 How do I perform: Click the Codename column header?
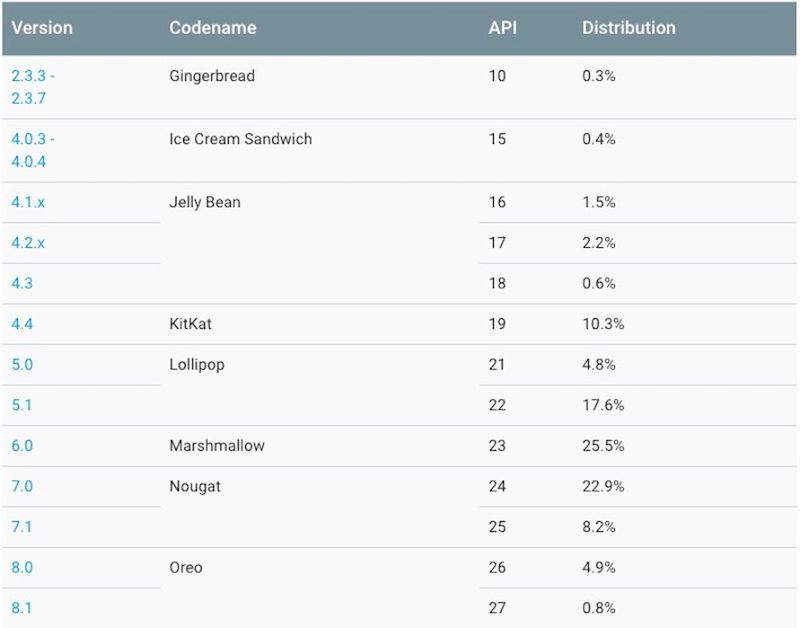click(x=213, y=28)
